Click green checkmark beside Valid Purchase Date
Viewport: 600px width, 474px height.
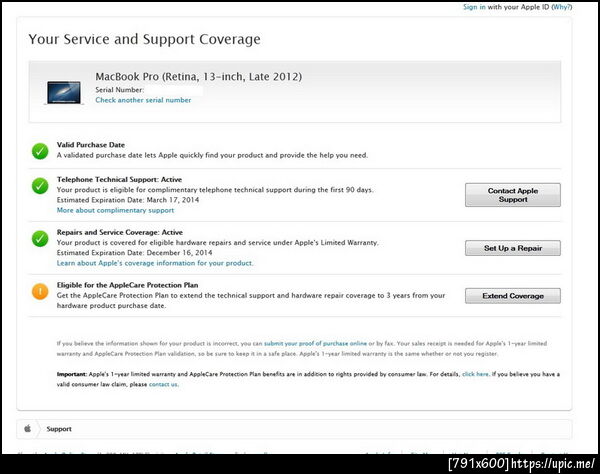[40, 151]
